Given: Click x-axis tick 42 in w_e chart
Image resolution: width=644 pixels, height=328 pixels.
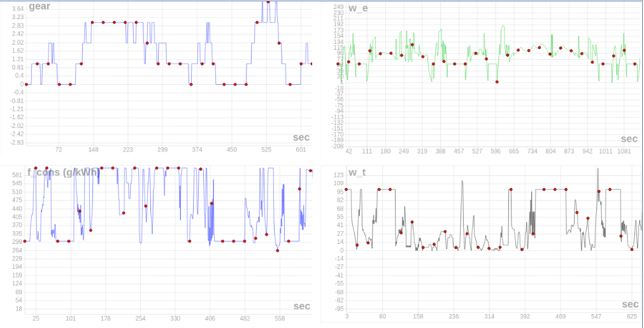Looking at the screenshot, I should click(348, 151).
